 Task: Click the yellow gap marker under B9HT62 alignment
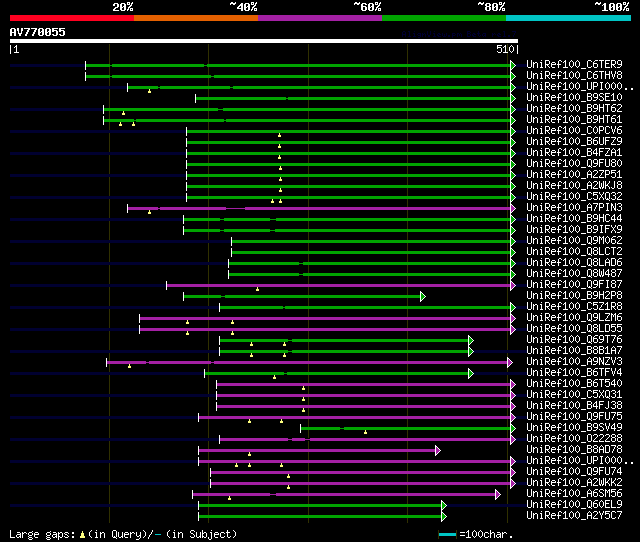pos(123,113)
